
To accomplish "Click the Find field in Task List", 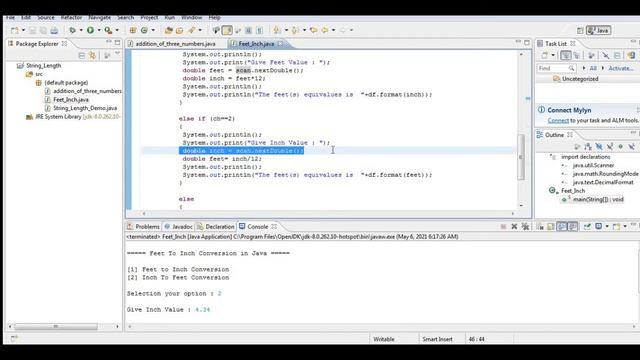I will coord(556,69).
